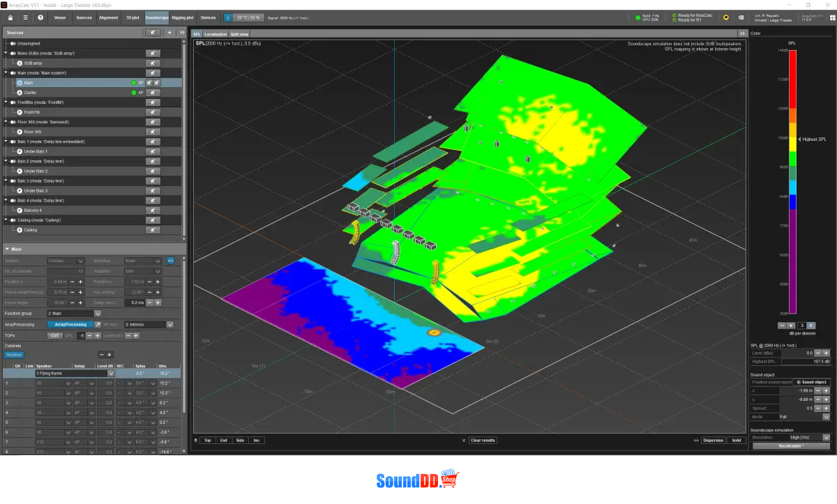Mute the Under Balc 1 source
The image size is (837, 504).
[x=153, y=151]
